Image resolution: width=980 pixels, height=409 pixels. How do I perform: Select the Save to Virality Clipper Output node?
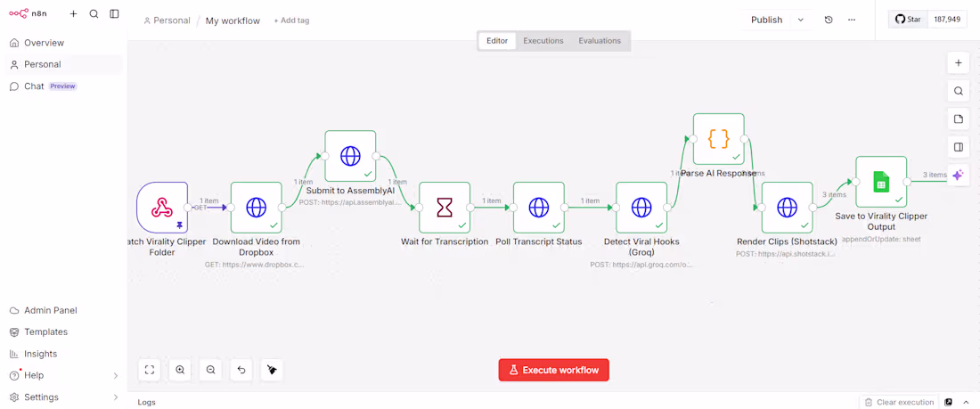point(881,182)
